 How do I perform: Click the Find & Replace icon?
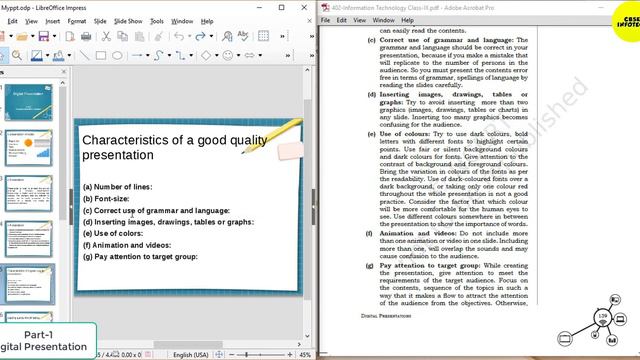click(x=227, y=36)
